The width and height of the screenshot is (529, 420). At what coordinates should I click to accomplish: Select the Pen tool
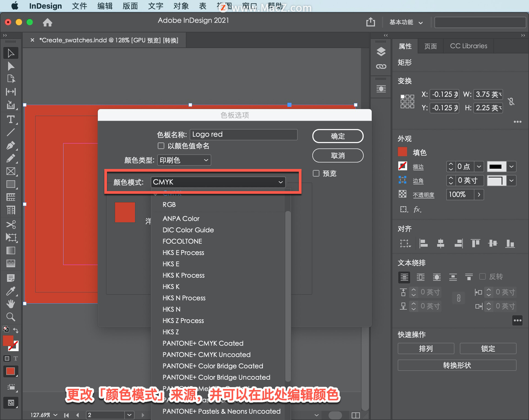click(10, 145)
